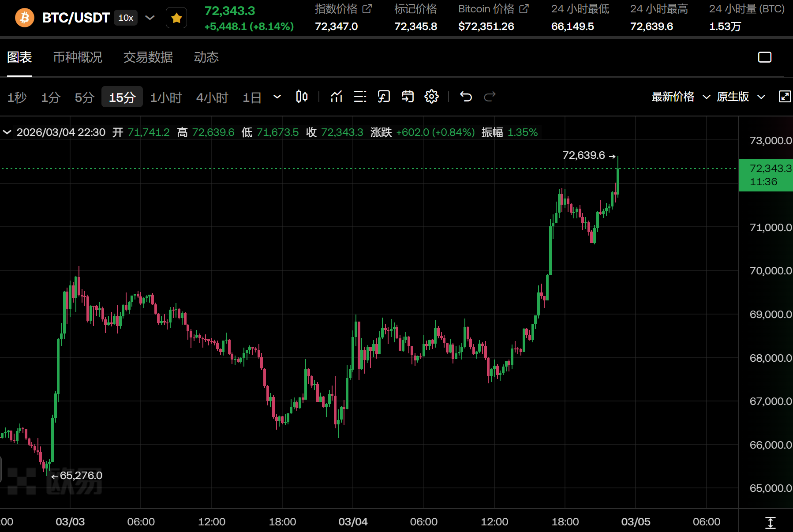Open the more time intervals dropdown
The height and width of the screenshot is (532, 793).
pos(277,97)
